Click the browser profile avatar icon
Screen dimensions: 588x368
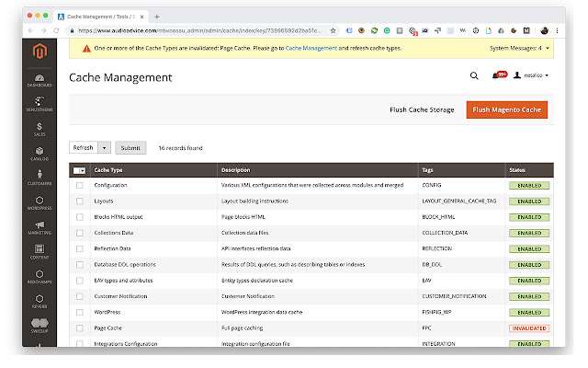[545, 30]
